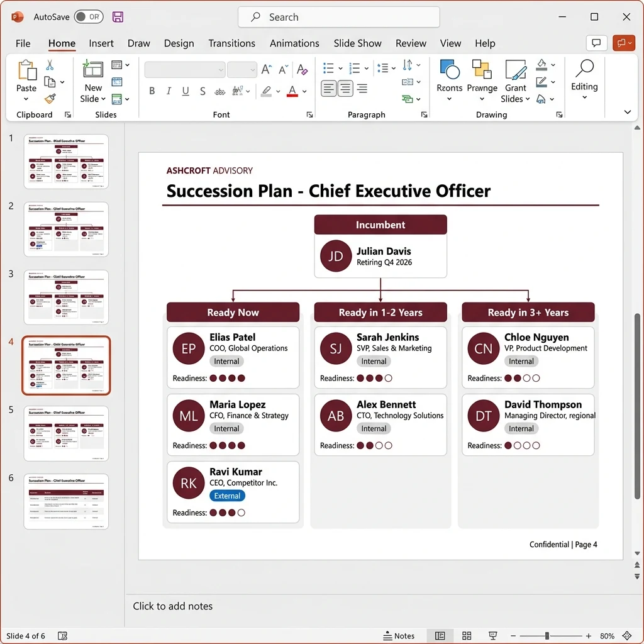Click the Shape Effects icon

[541, 99]
